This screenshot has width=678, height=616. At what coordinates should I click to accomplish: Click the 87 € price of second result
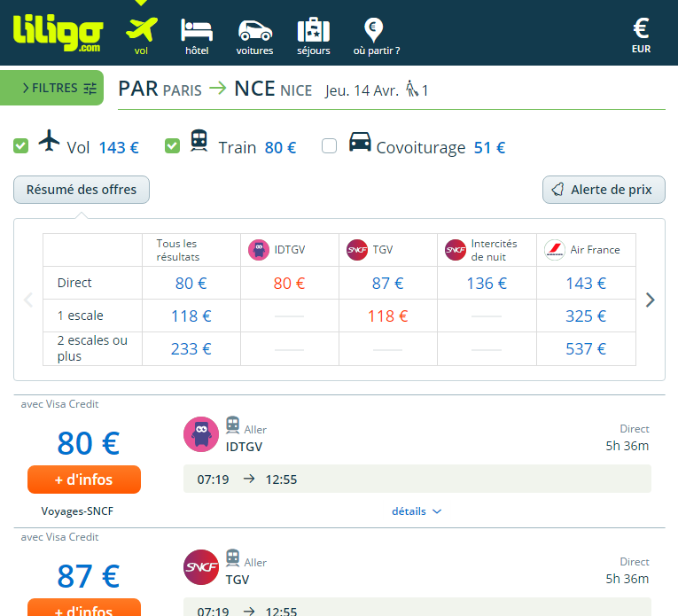[89, 576]
